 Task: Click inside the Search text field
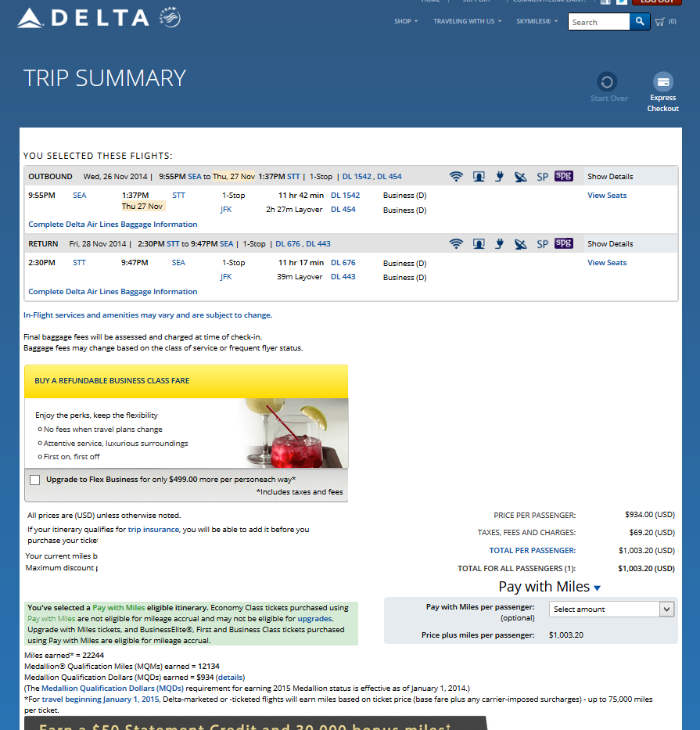pyautogui.click(x=598, y=22)
